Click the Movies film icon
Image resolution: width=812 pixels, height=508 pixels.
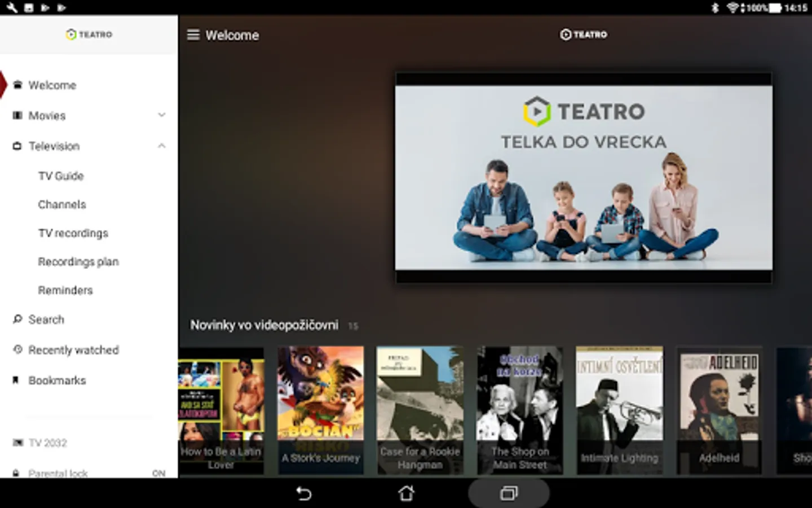(x=17, y=116)
